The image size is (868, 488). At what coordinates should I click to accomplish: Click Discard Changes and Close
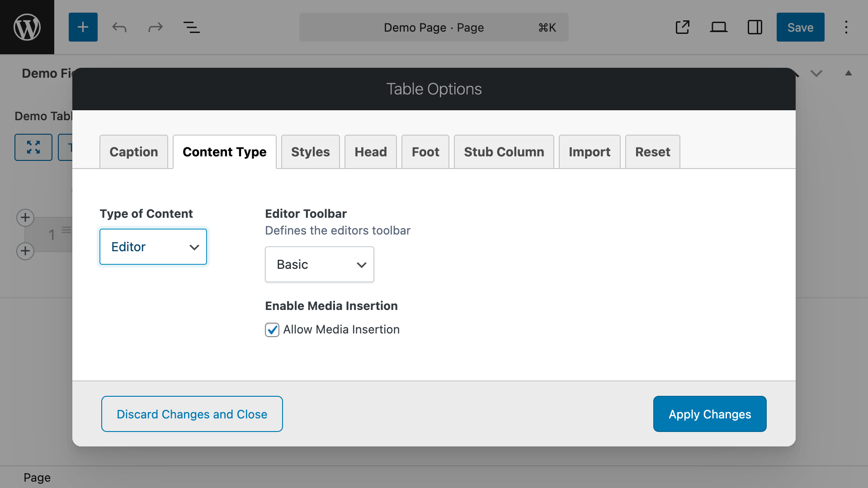pyautogui.click(x=192, y=414)
